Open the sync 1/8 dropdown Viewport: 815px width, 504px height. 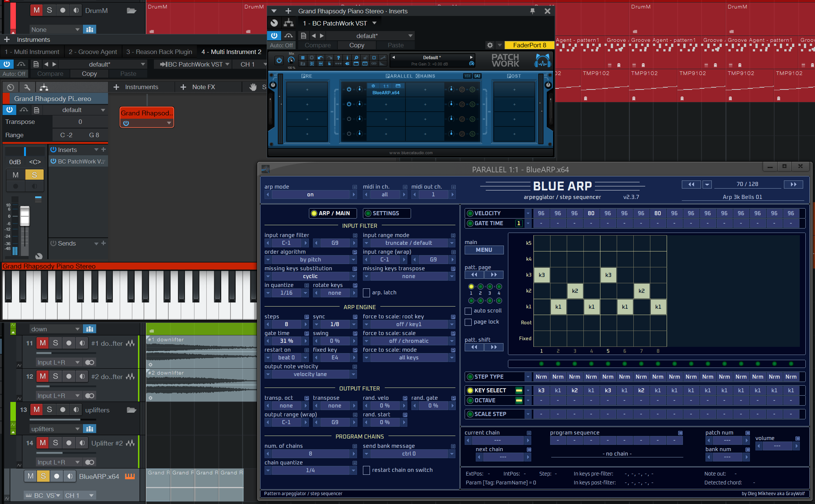tap(335, 324)
